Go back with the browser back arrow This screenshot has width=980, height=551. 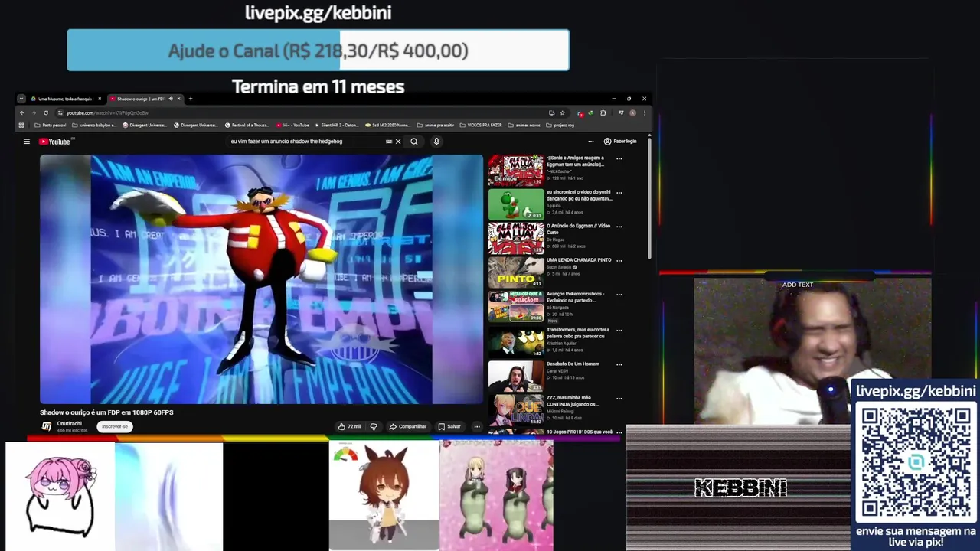[x=22, y=112]
